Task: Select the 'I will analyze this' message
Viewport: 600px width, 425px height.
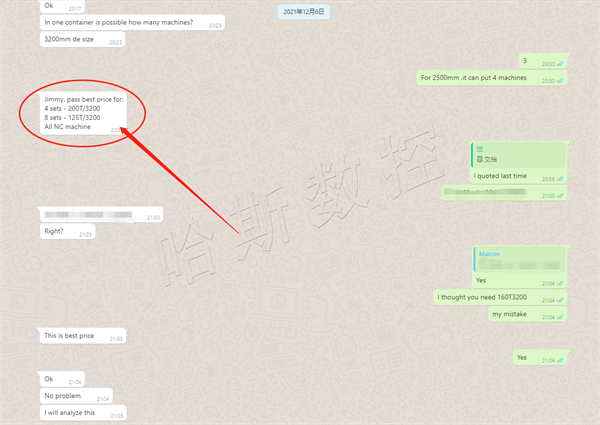Action: pos(83,413)
